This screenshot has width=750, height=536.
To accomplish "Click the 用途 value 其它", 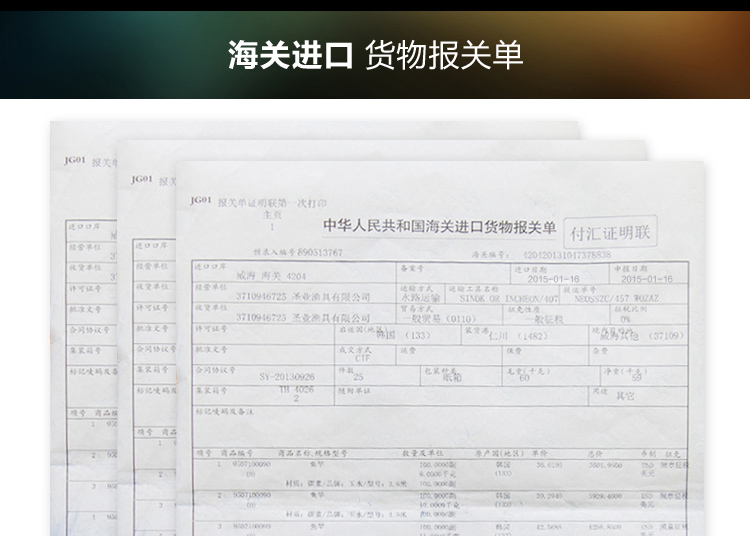I will pos(625,396).
